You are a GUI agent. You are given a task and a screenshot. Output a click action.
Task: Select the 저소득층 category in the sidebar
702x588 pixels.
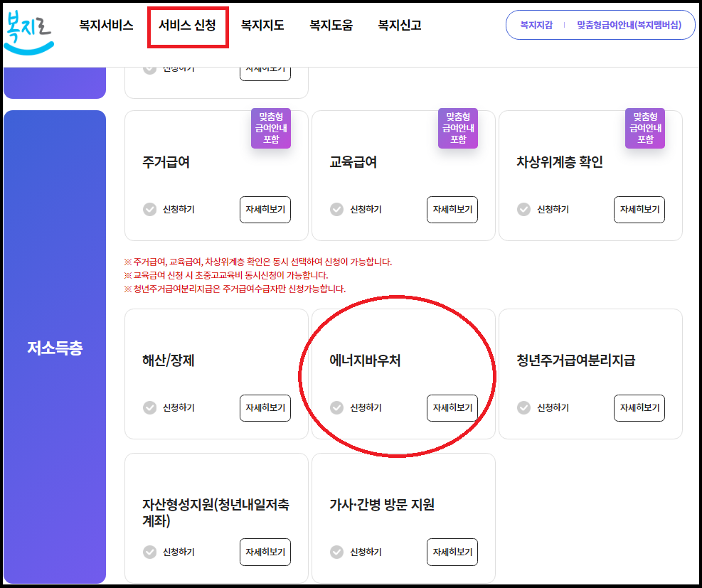point(55,348)
